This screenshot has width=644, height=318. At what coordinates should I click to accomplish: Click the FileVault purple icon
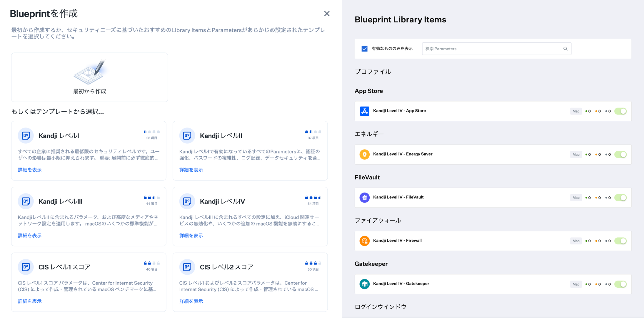(x=364, y=198)
